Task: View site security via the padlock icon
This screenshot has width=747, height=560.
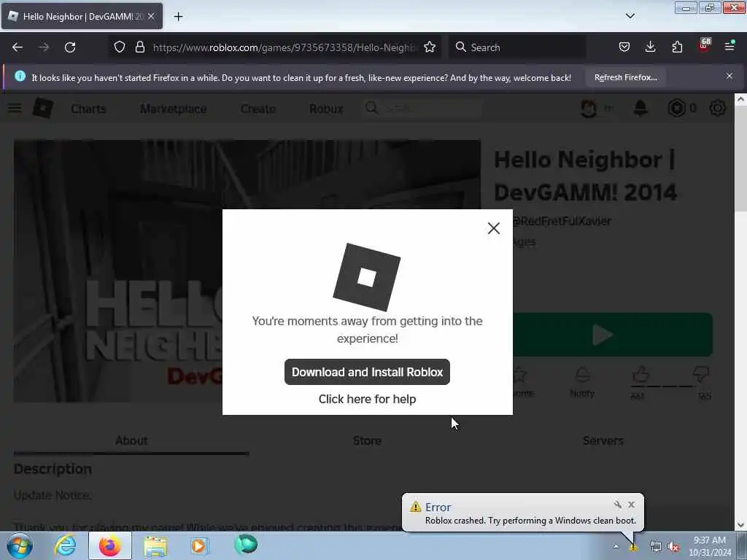Action: 139,47
